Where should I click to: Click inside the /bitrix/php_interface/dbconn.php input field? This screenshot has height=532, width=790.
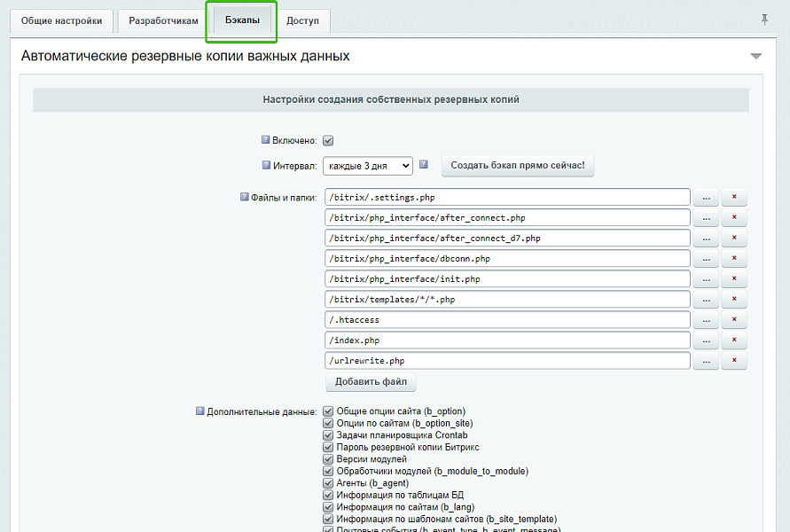(x=505, y=258)
